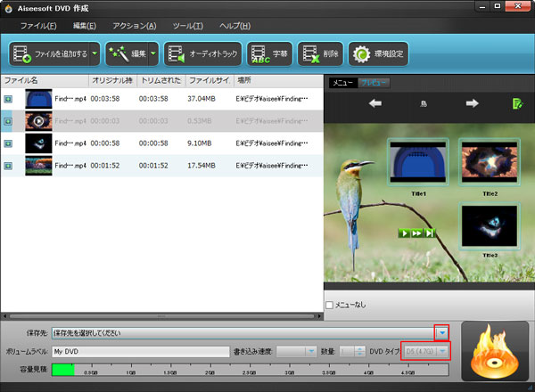535x392 pixels.
Task: Open the Audio Track (オーディオトラック) tool
Action: (x=202, y=53)
